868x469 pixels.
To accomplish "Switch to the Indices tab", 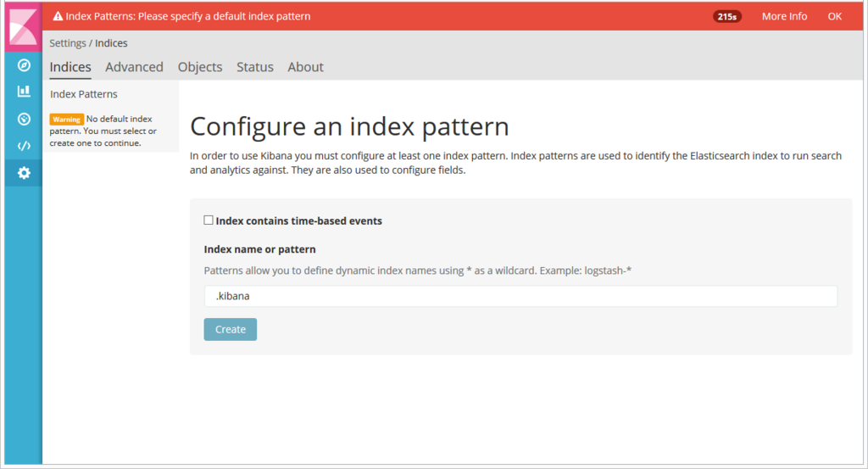I will click(70, 67).
